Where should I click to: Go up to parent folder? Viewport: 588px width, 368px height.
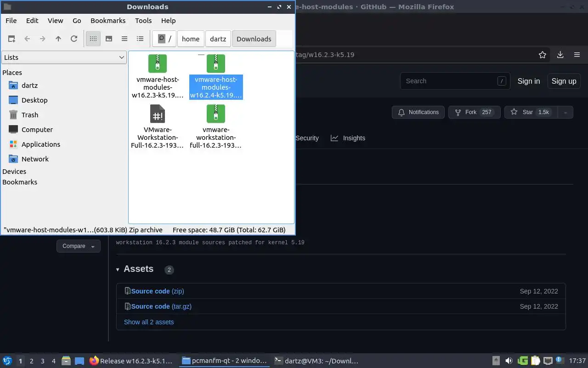tap(58, 39)
